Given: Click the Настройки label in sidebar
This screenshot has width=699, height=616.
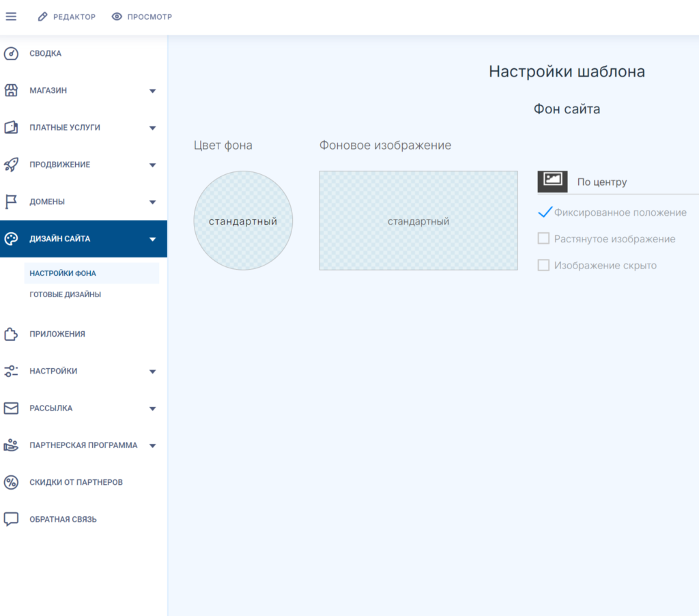Looking at the screenshot, I should click(x=53, y=371).
